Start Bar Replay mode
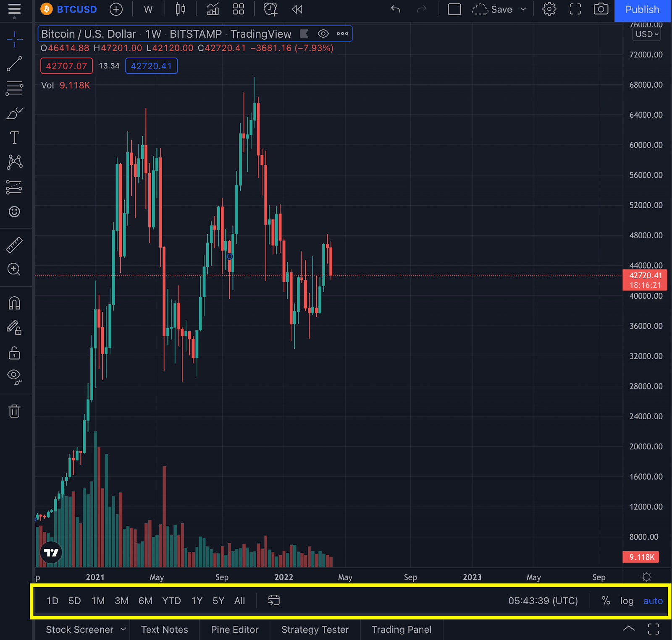 coord(297,9)
